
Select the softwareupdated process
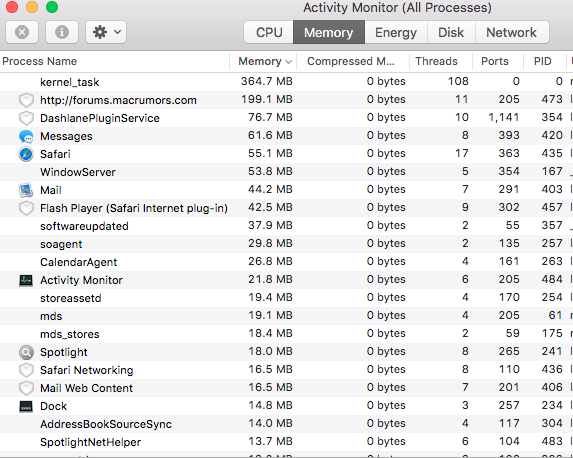pos(84,226)
